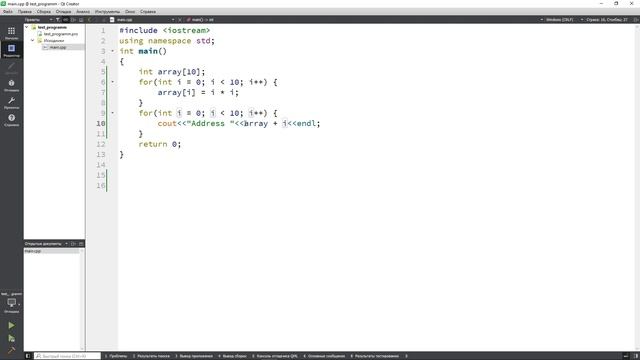Image resolution: width=640 pixels, height=360 pixels.
Task: Open the Основные сообщения output pane
Action: tap(324, 356)
